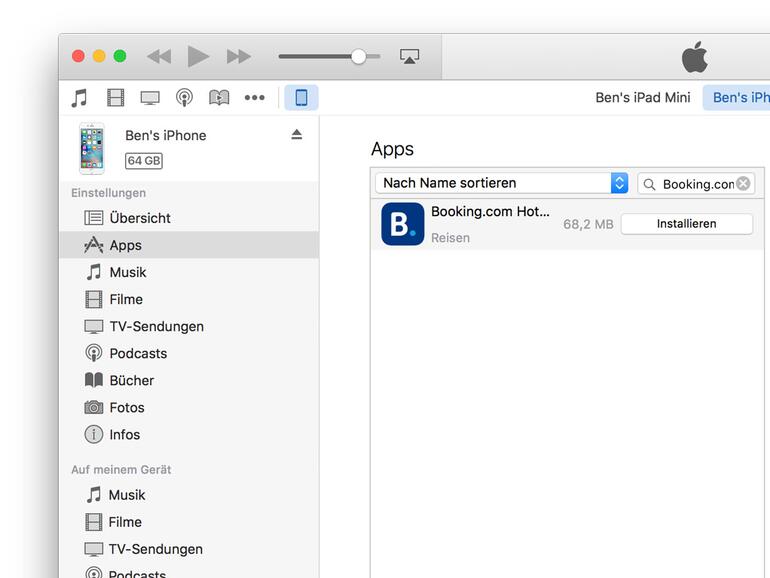The width and height of the screenshot is (770, 578).
Task: Open Fotos in settings sidebar
Action: 126,408
